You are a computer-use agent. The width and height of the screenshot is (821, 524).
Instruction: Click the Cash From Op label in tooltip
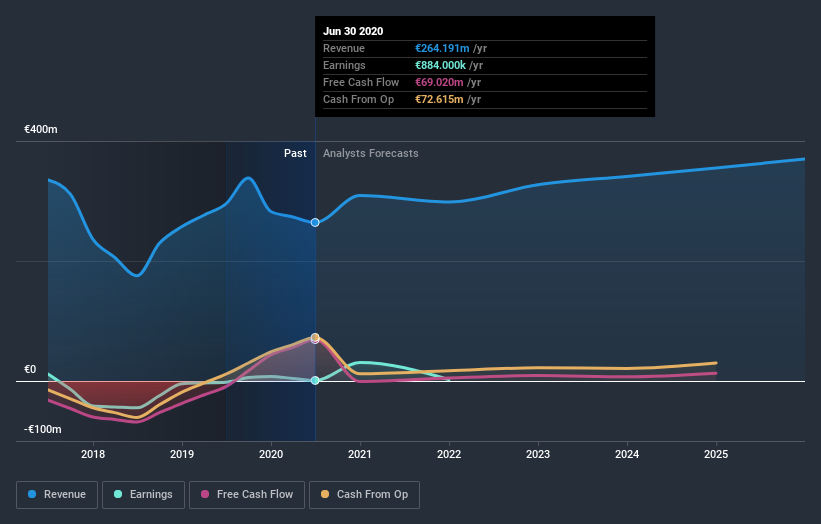click(359, 99)
